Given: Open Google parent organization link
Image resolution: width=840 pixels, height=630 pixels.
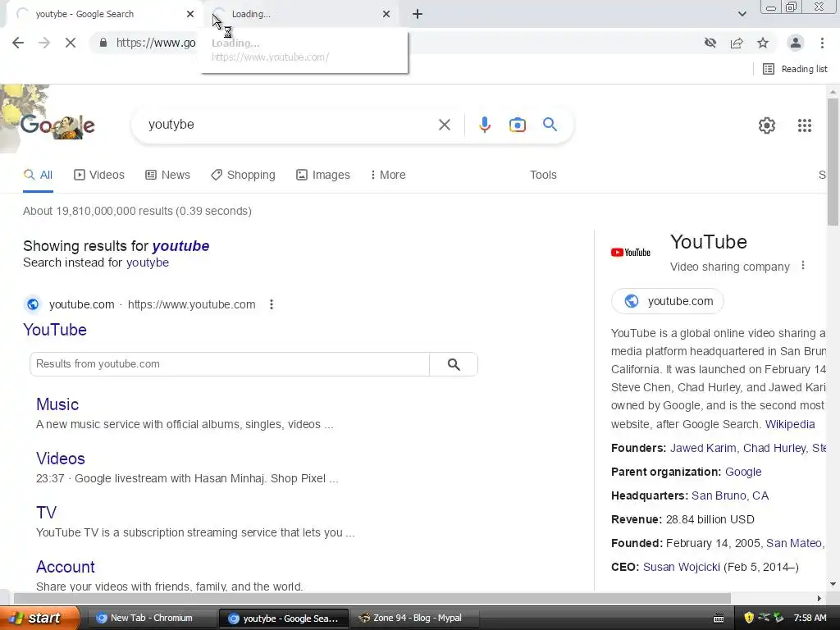Looking at the screenshot, I should (743, 472).
